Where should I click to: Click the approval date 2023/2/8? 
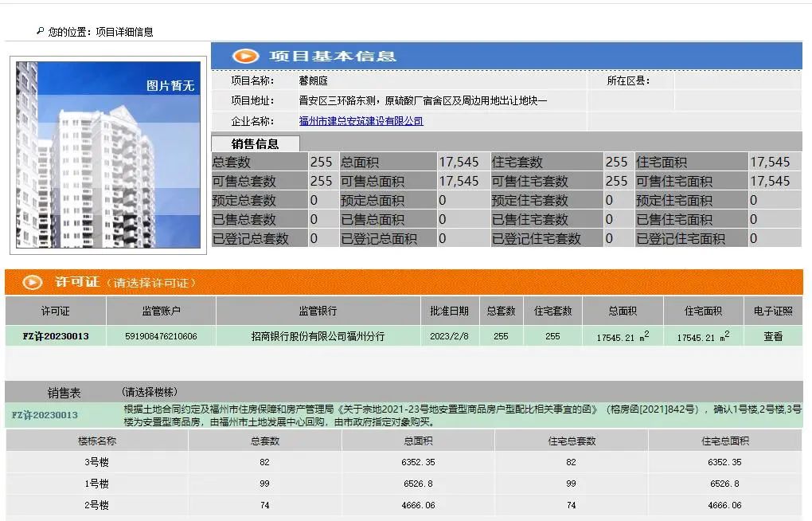coord(449,336)
